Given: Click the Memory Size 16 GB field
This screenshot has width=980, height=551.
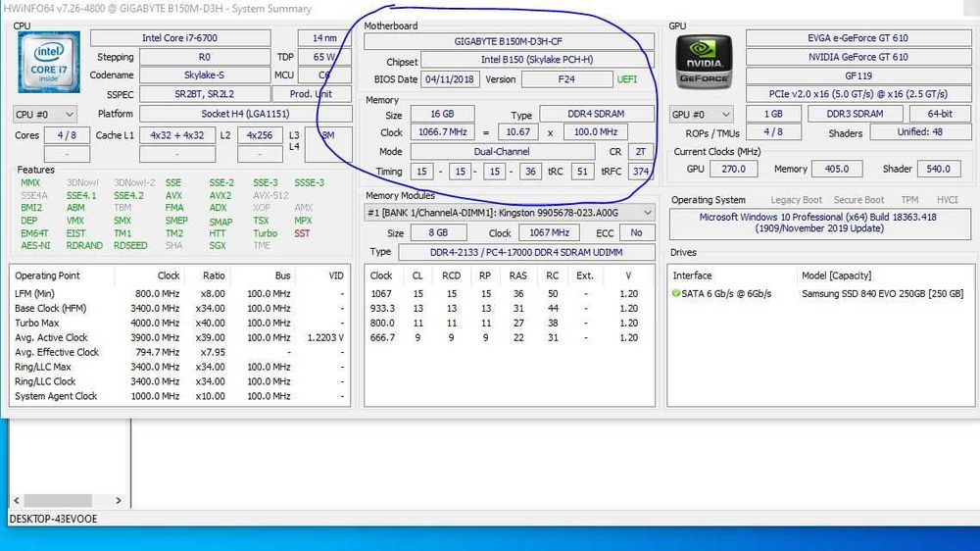Looking at the screenshot, I should pos(442,114).
